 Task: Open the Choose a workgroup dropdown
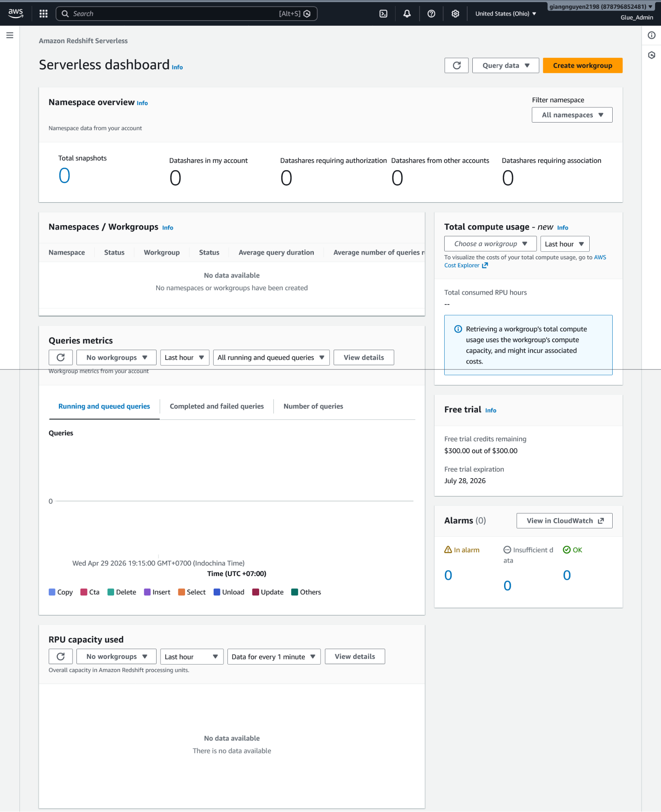pos(490,243)
